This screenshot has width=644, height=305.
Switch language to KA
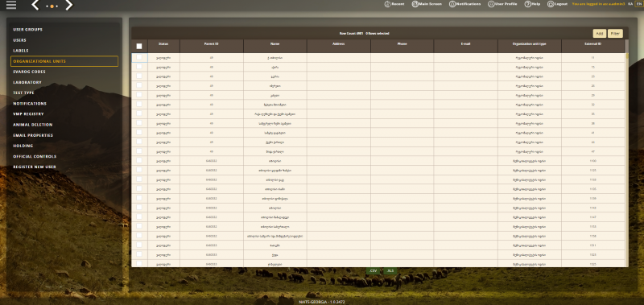point(630,4)
